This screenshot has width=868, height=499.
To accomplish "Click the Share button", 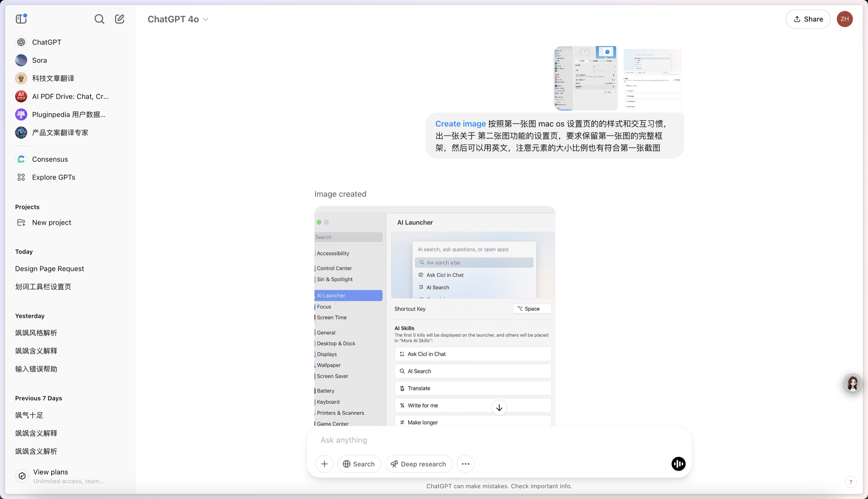I will point(808,19).
